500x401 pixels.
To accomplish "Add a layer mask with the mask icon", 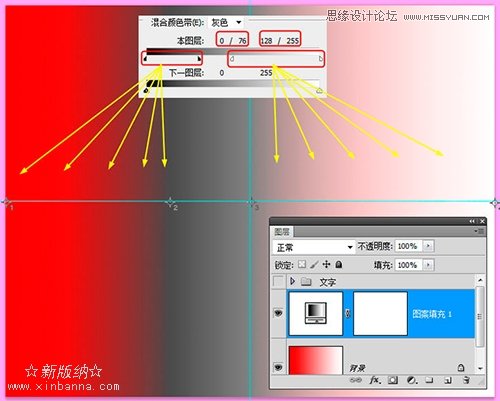I will pos(393,380).
